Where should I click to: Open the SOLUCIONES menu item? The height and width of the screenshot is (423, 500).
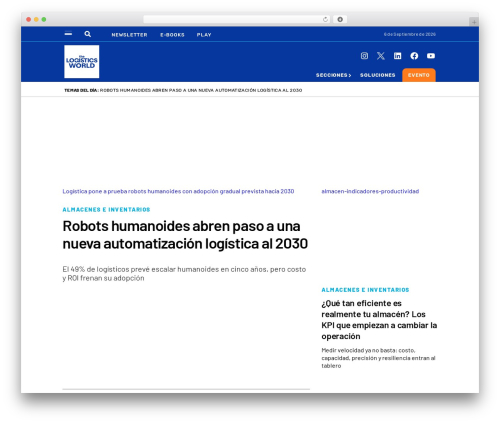pyautogui.click(x=378, y=75)
